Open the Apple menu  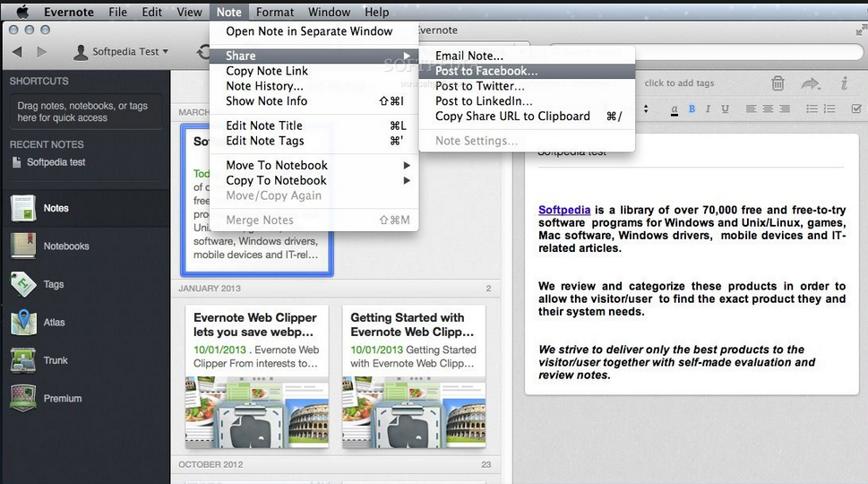tap(22, 12)
